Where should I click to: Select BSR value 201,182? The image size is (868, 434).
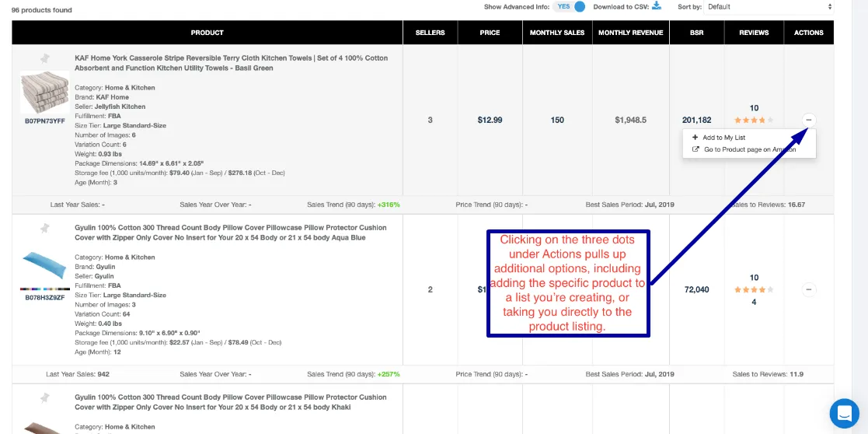[697, 120]
